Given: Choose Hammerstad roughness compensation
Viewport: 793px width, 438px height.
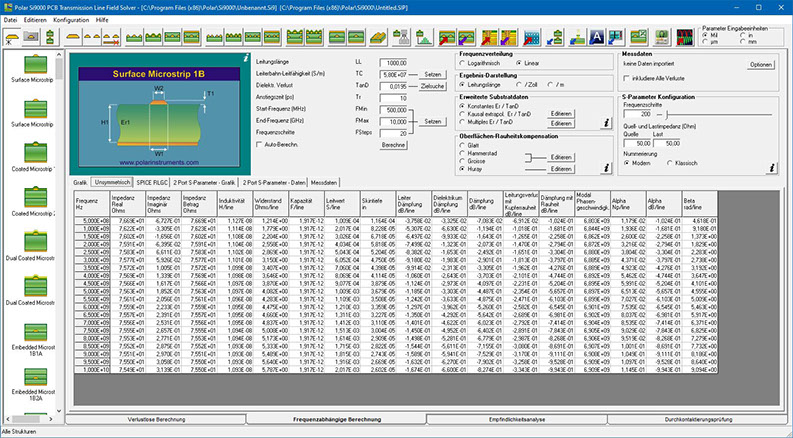Looking at the screenshot, I should point(463,152).
